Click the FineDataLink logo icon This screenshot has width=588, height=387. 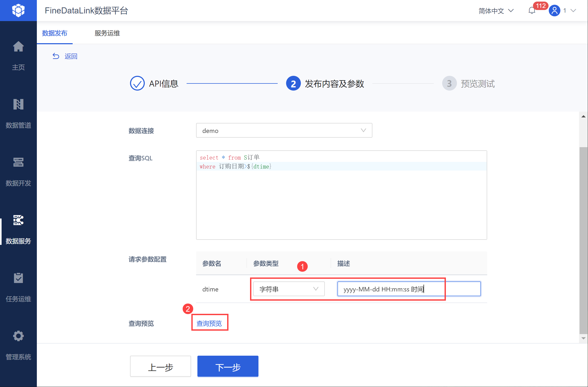pyautogui.click(x=18, y=11)
